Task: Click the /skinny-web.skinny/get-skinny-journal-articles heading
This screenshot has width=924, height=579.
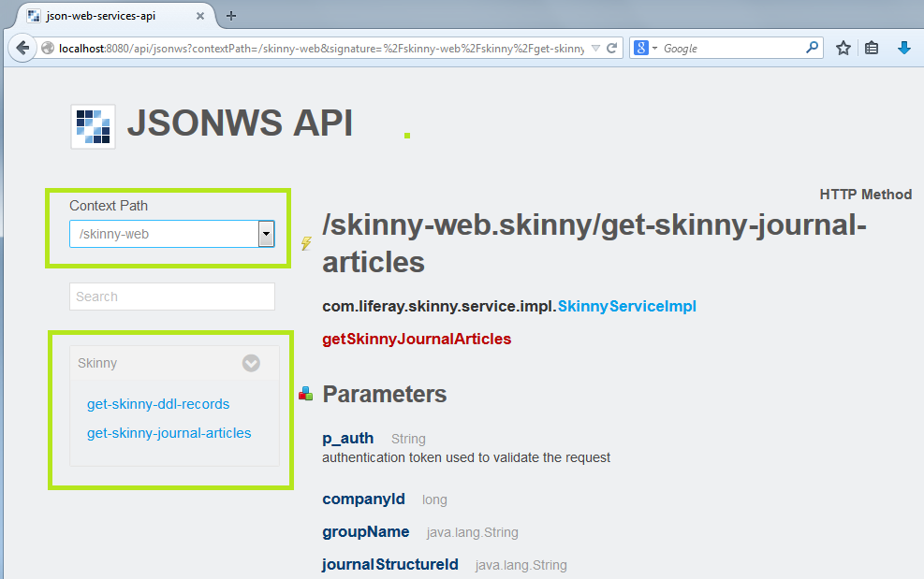Action: 594,242
